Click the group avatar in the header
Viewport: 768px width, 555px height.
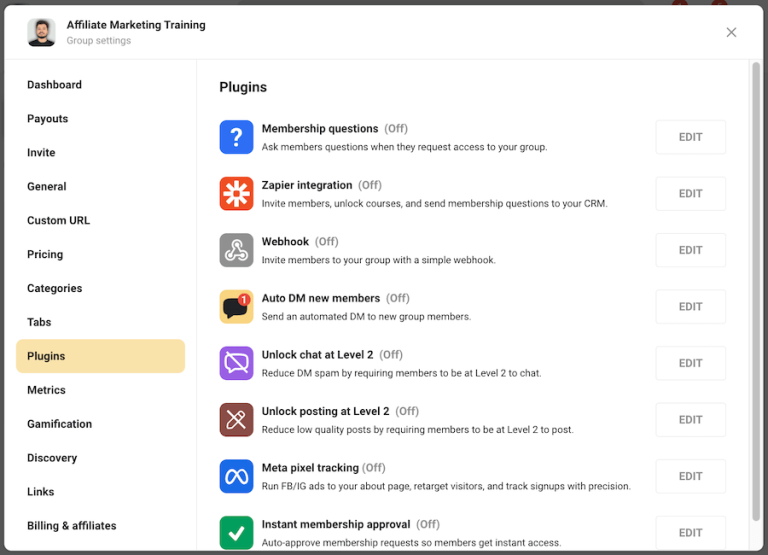pos(41,32)
